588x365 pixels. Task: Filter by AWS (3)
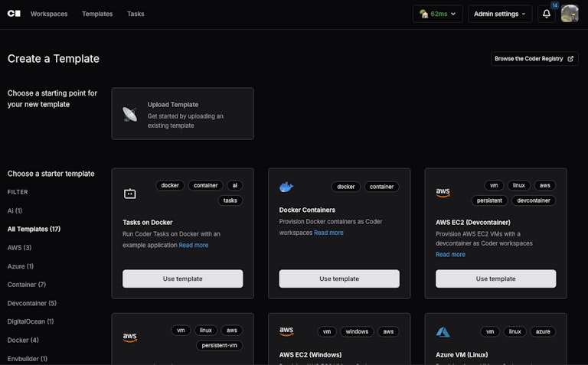click(19, 248)
